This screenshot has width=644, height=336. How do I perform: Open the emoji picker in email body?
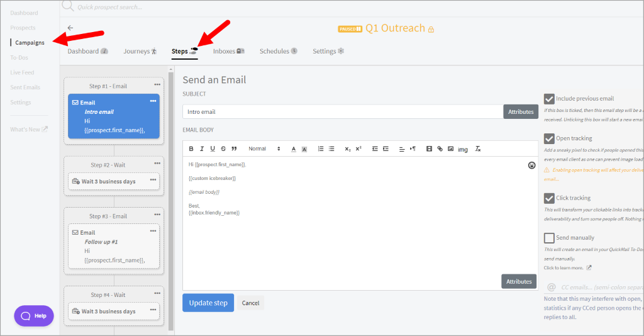(531, 165)
